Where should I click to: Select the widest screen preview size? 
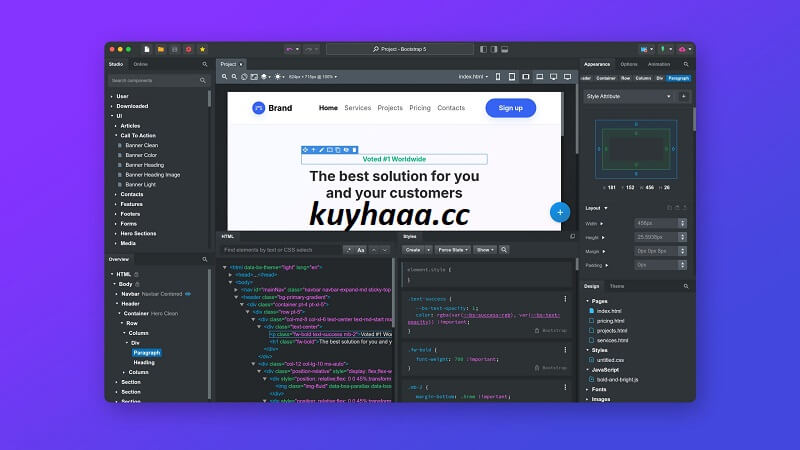pyautogui.click(x=567, y=77)
